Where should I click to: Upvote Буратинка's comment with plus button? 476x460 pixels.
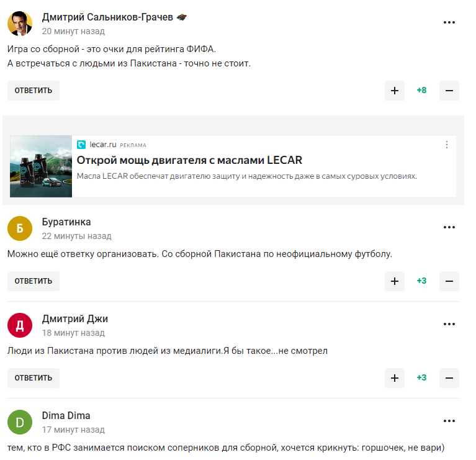point(394,281)
